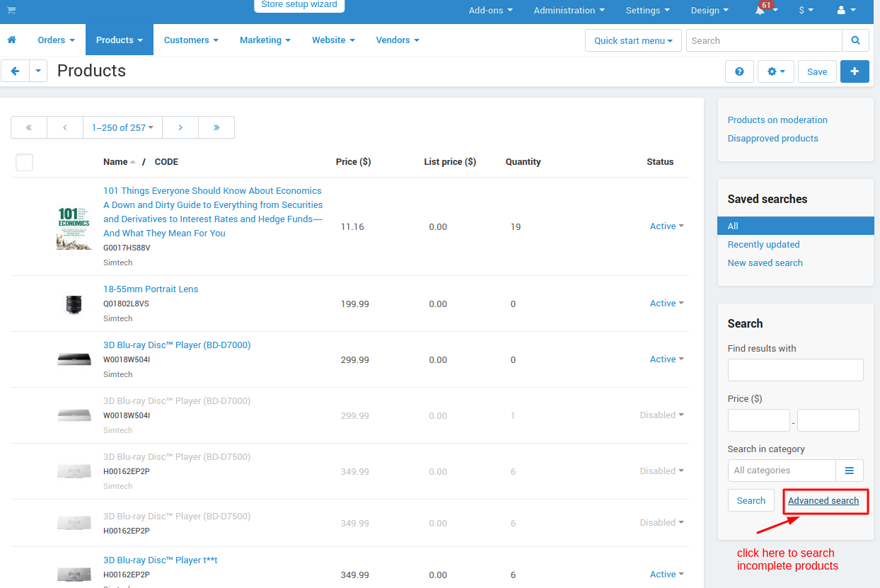Open the help question mark icon
The height and width of the screenshot is (588, 880).
click(x=739, y=71)
